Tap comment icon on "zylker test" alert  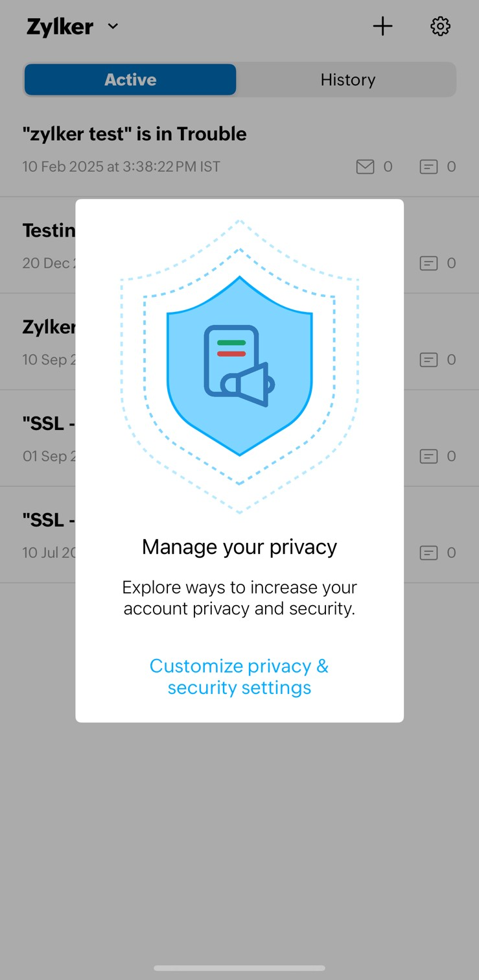point(428,167)
